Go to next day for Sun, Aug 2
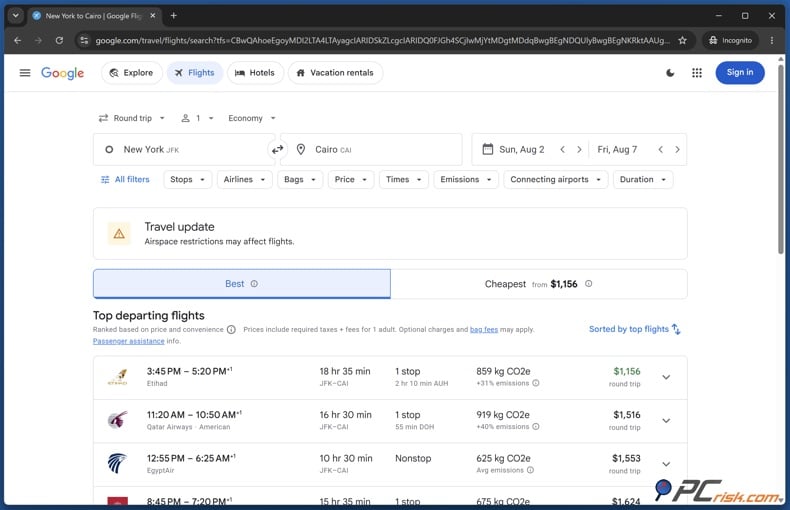The image size is (790, 510). (579, 150)
